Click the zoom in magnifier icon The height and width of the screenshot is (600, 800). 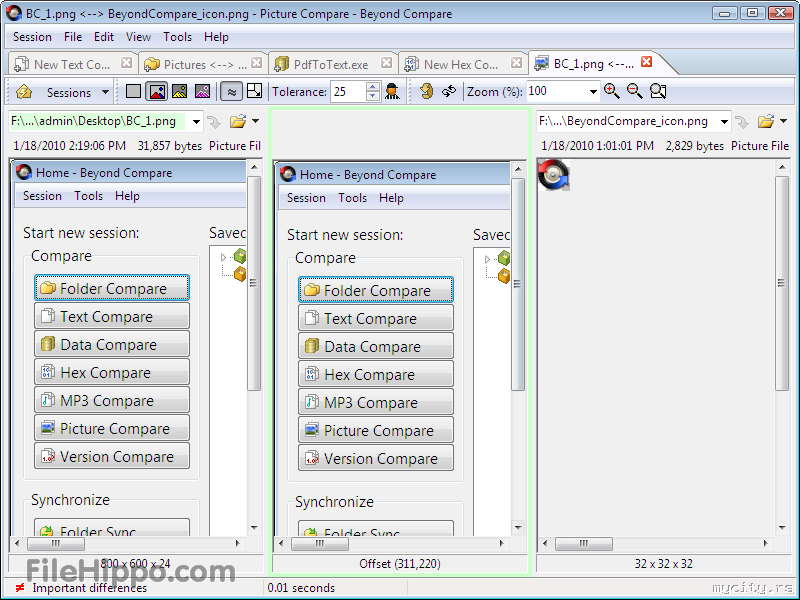pyautogui.click(x=611, y=91)
